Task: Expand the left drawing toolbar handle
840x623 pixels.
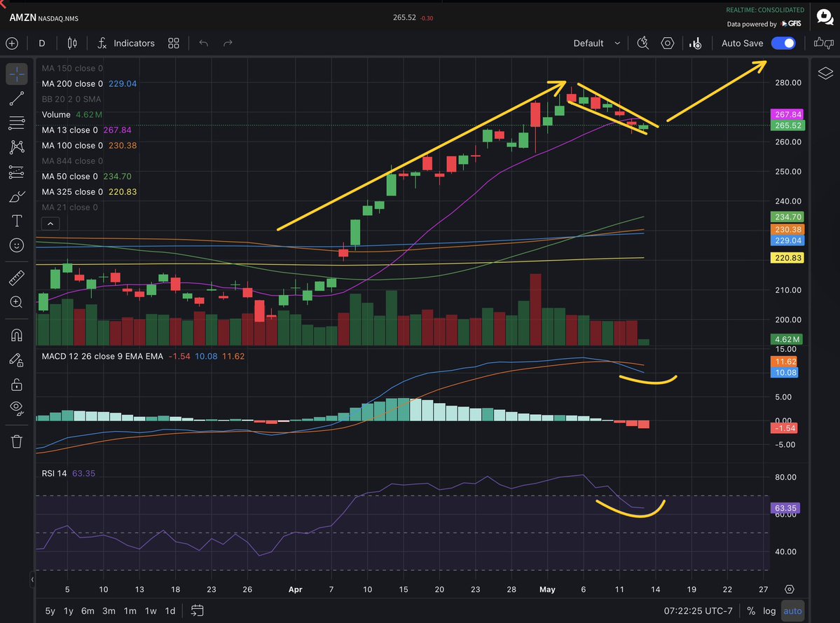Action: (x=32, y=579)
